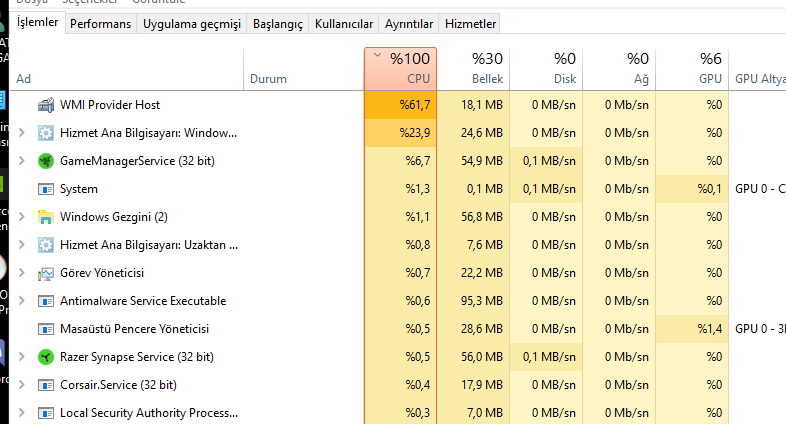Sort by the Durum column header
This screenshot has height=424, width=786.
click(304, 69)
